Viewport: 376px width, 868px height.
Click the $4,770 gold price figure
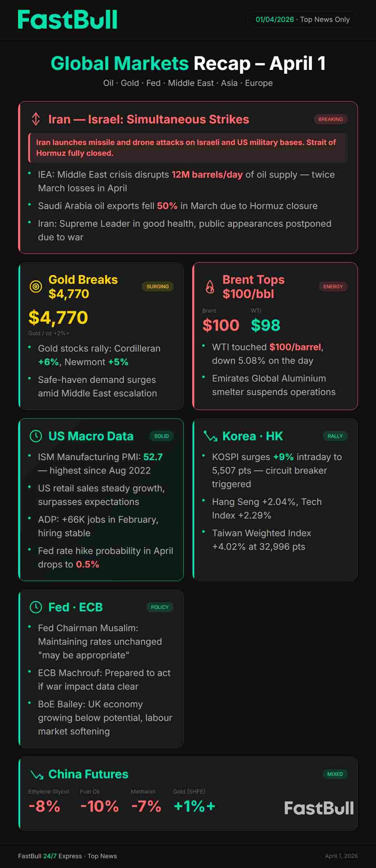coord(58,318)
